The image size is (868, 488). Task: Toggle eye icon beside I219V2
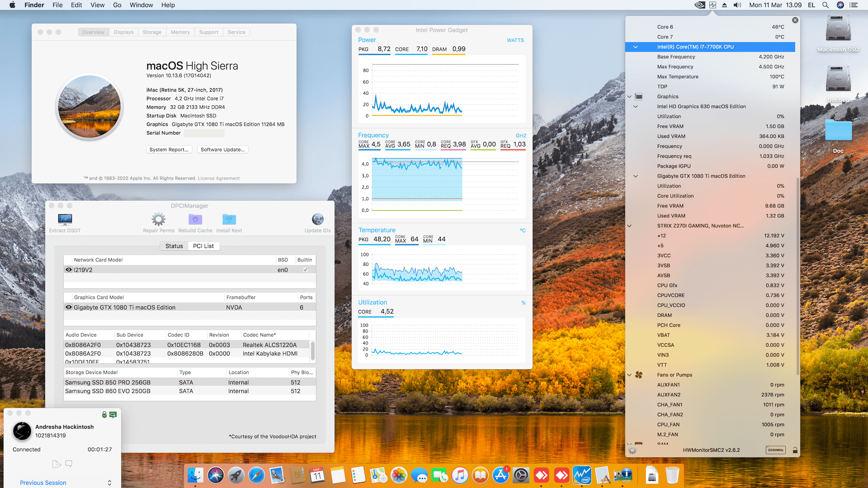tap(69, 270)
